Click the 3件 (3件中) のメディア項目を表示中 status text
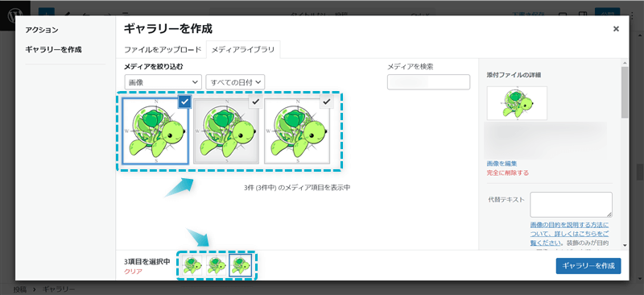The height and width of the screenshot is (295, 644). pos(297,188)
